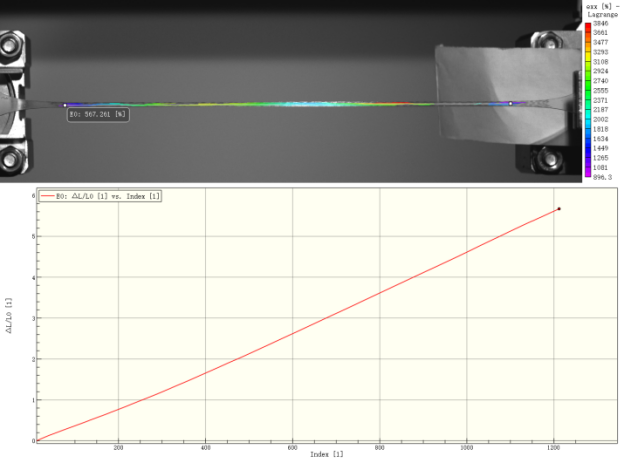
Task: Pick the green 2555 band in strain legend
Action: [589, 90]
